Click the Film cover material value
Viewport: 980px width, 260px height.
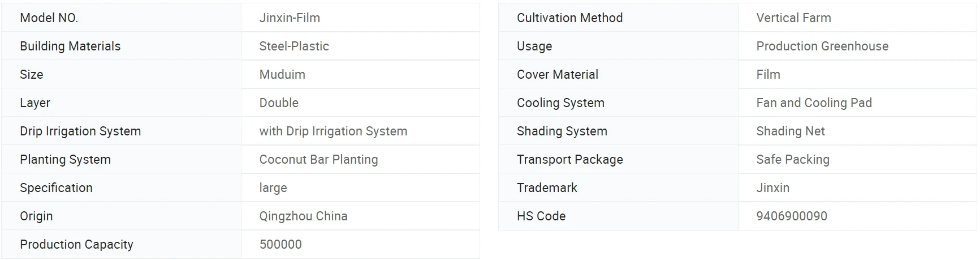(x=768, y=74)
